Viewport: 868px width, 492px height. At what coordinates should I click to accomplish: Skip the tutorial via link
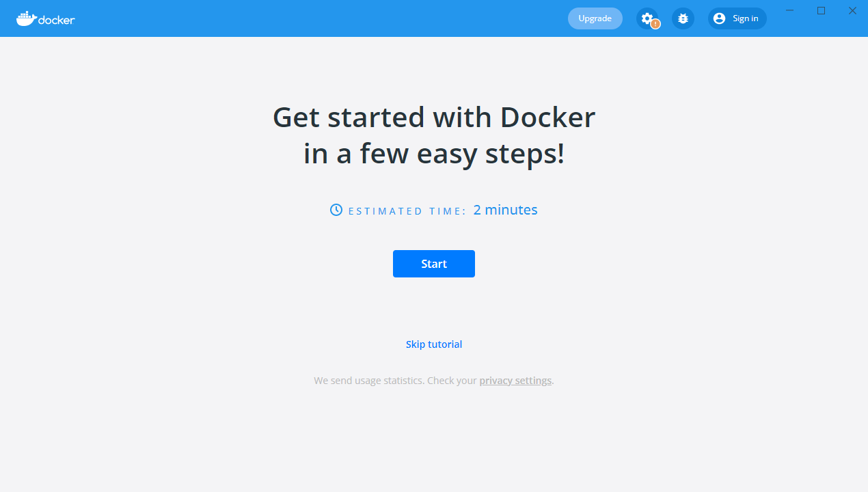coord(434,344)
